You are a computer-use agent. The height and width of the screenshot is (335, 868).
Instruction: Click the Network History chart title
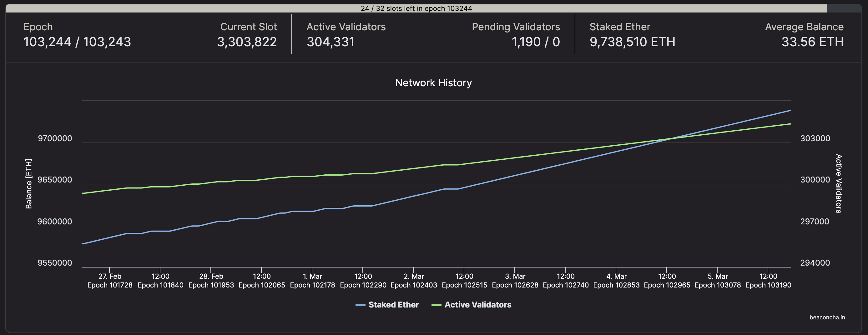point(433,82)
